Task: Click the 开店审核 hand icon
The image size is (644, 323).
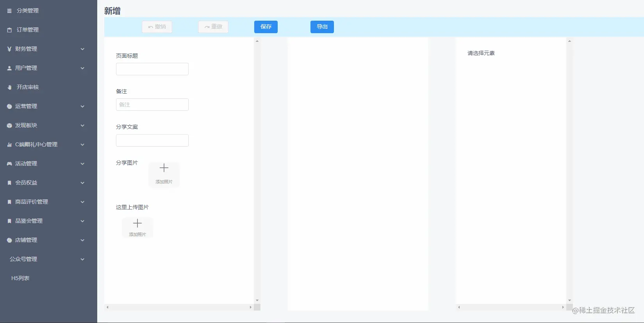Action: tap(9, 87)
